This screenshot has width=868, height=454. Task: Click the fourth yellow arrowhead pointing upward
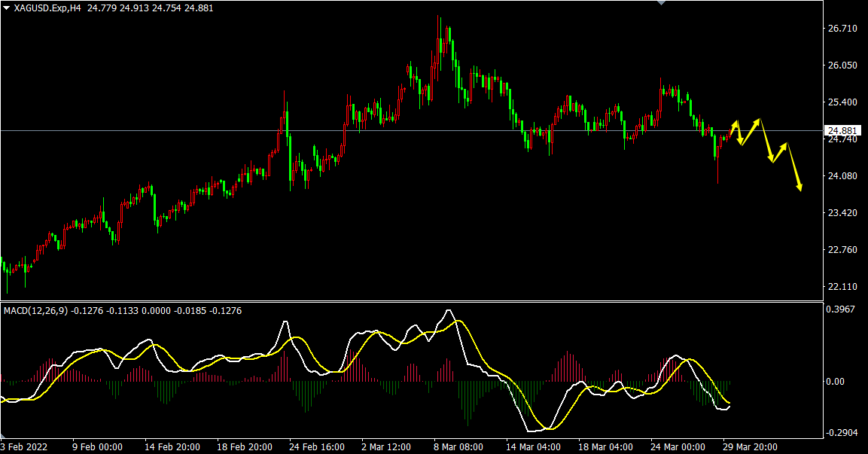(x=784, y=145)
